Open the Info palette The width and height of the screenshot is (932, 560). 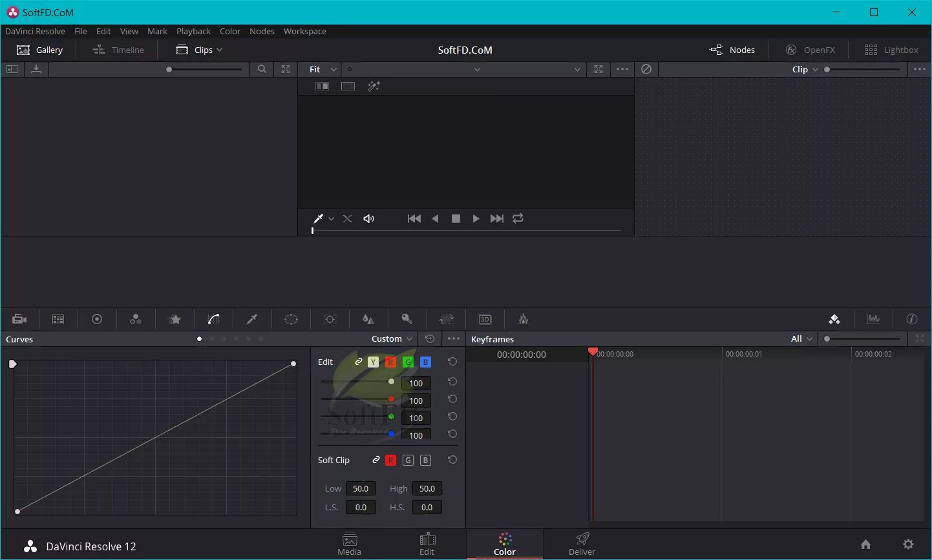(912, 319)
